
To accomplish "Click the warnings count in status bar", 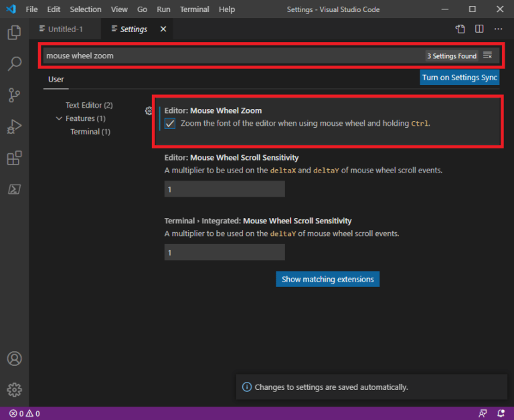I will 33,413.
